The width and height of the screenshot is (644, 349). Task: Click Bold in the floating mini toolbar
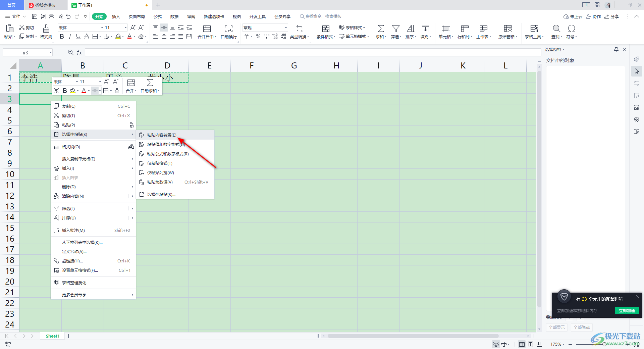tap(65, 91)
